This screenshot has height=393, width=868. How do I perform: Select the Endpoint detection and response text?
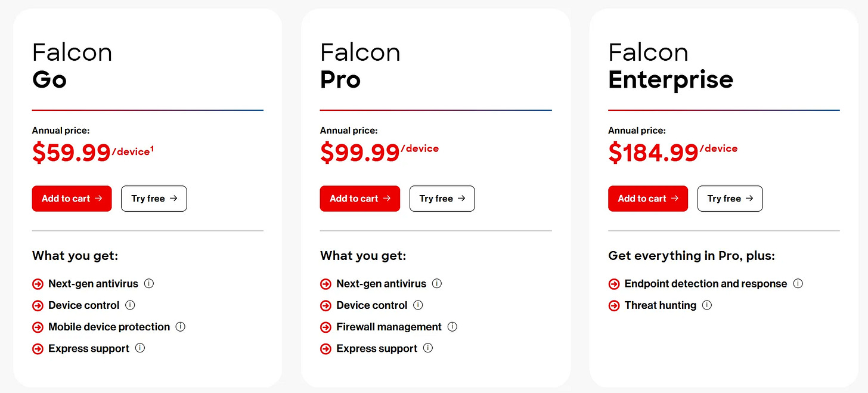[x=706, y=284]
